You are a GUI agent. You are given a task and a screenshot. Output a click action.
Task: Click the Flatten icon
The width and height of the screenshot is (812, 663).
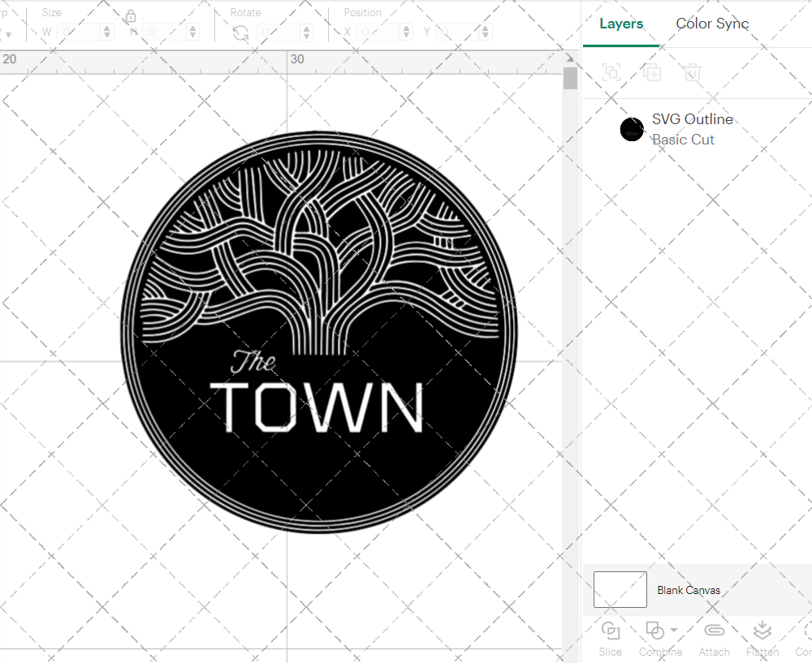(762, 631)
